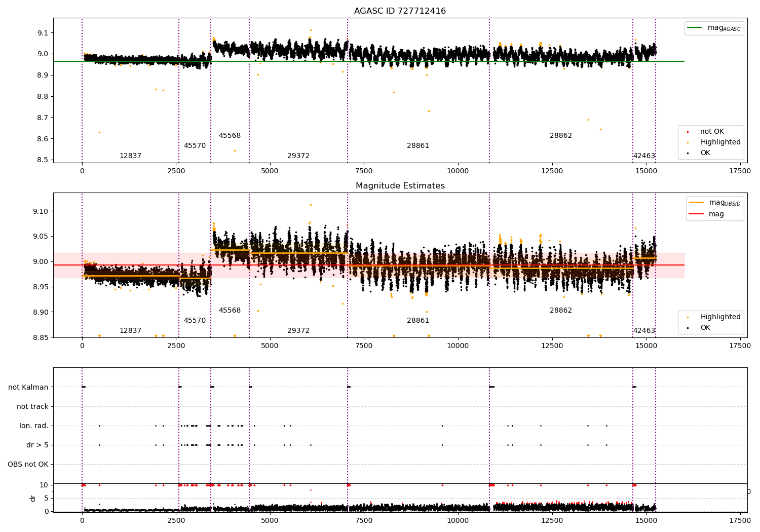This screenshot has width=760, height=532.
Task: Click obsid label 28861 in the Magnitude Estimates plot
Action: (418, 321)
